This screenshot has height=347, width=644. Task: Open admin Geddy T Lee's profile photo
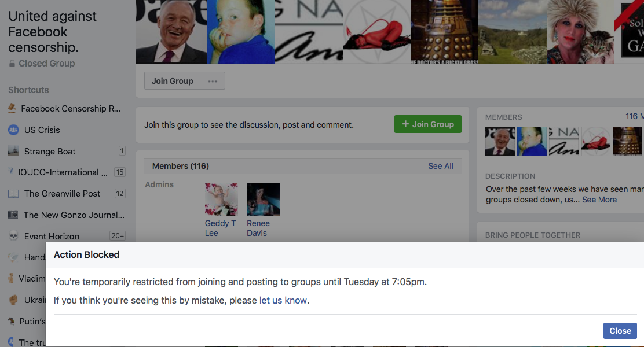(x=221, y=198)
